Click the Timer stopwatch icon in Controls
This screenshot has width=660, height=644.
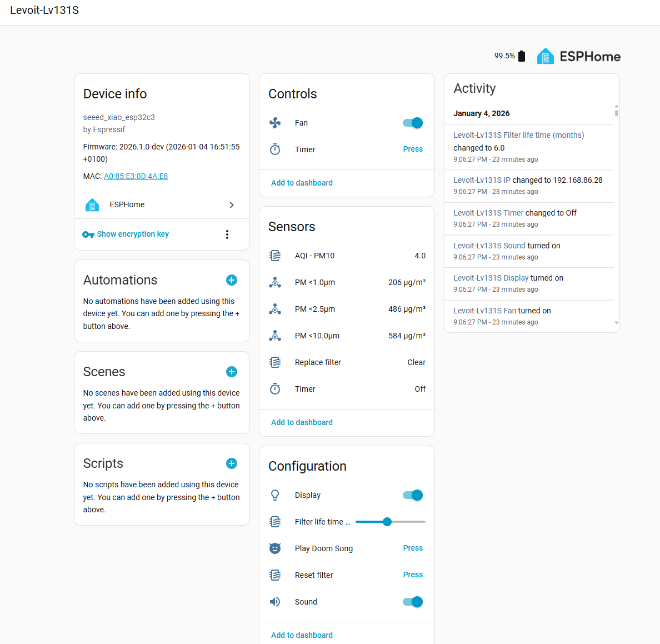275,149
